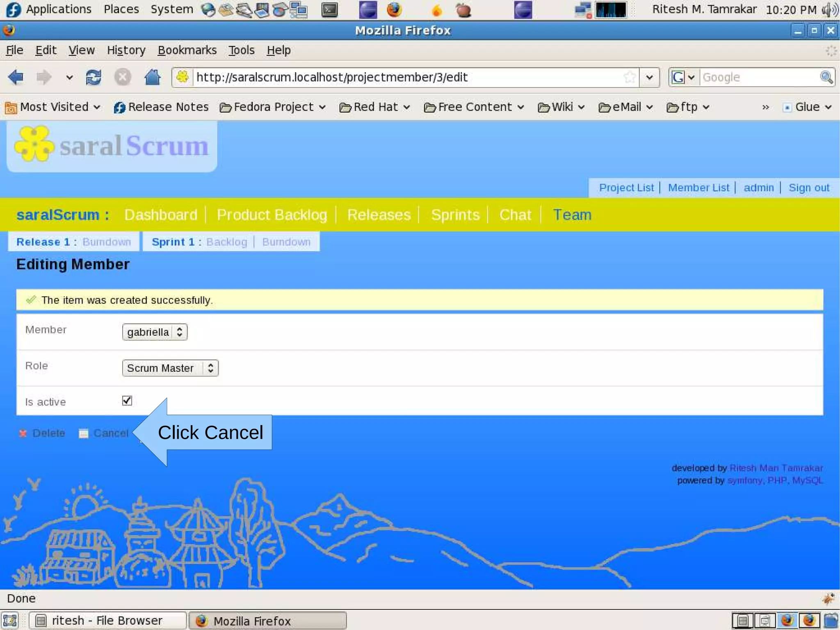Open the Project List link
Image resolution: width=840 pixels, height=630 pixels.
pyautogui.click(x=626, y=188)
